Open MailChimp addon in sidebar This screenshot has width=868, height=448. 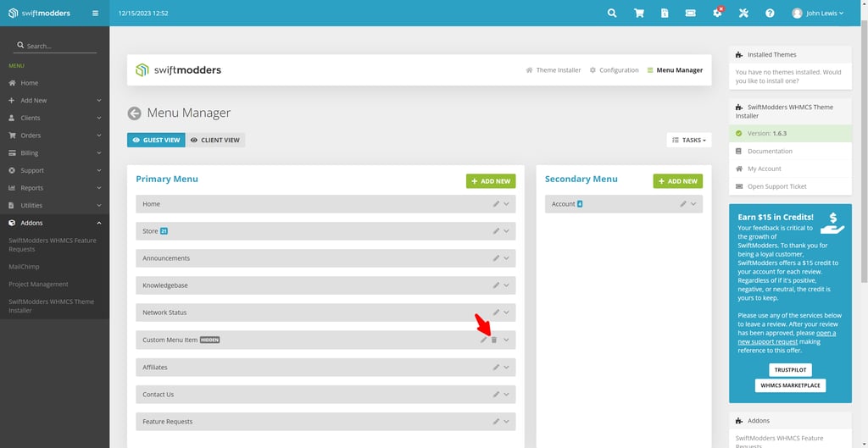pyautogui.click(x=24, y=267)
